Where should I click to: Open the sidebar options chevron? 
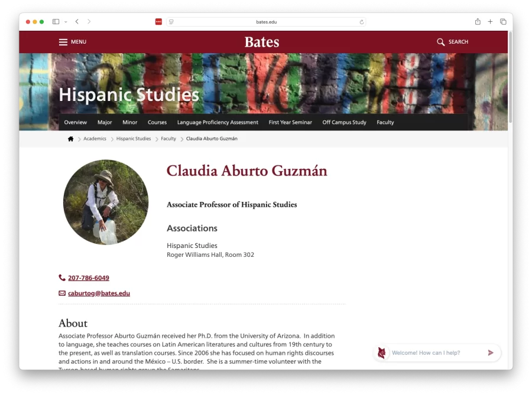[65, 21]
